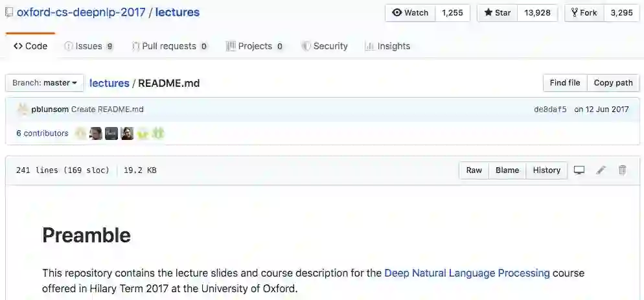644x300 pixels.
Task: Go to the Projects tab
Action: 255,46
